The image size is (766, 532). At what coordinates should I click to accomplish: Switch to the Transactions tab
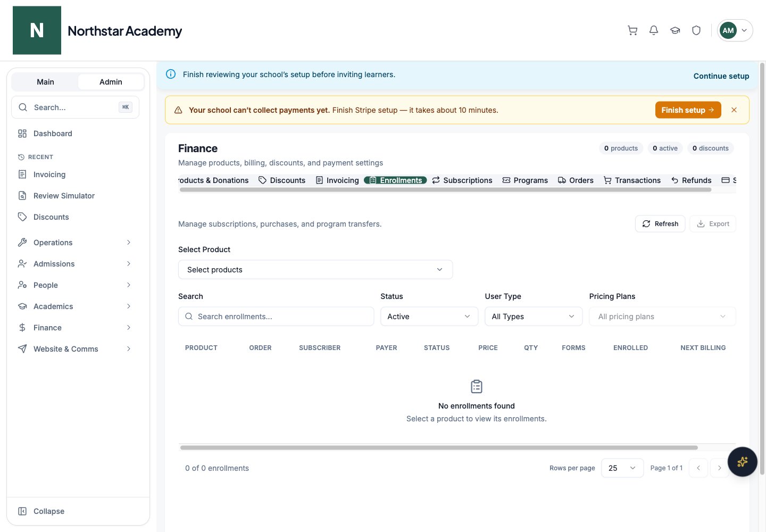coord(632,180)
